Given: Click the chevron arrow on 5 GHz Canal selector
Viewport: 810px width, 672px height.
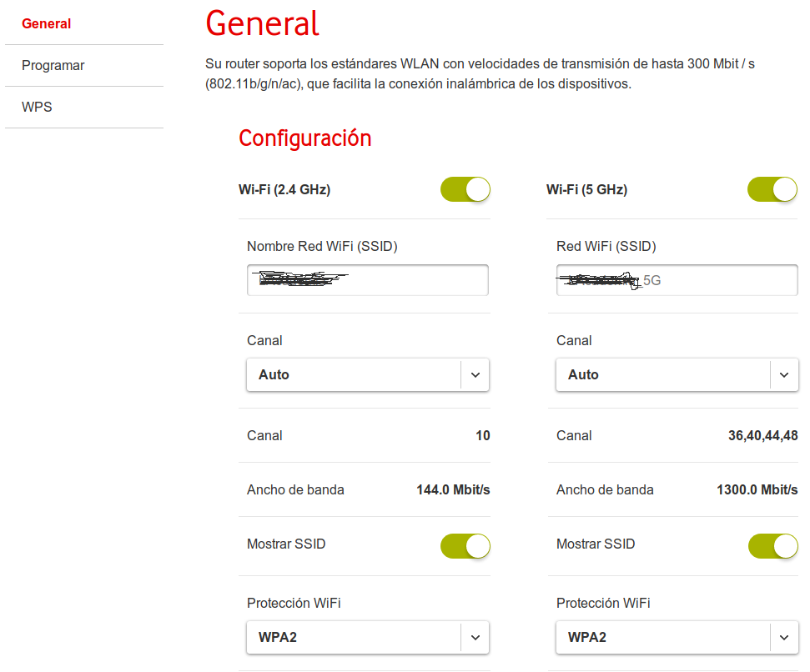Looking at the screenshot, I should 783,375.
